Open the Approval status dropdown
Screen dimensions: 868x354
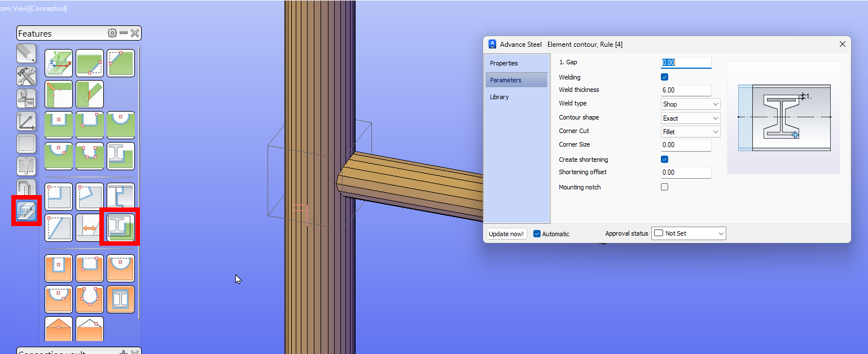689,233
